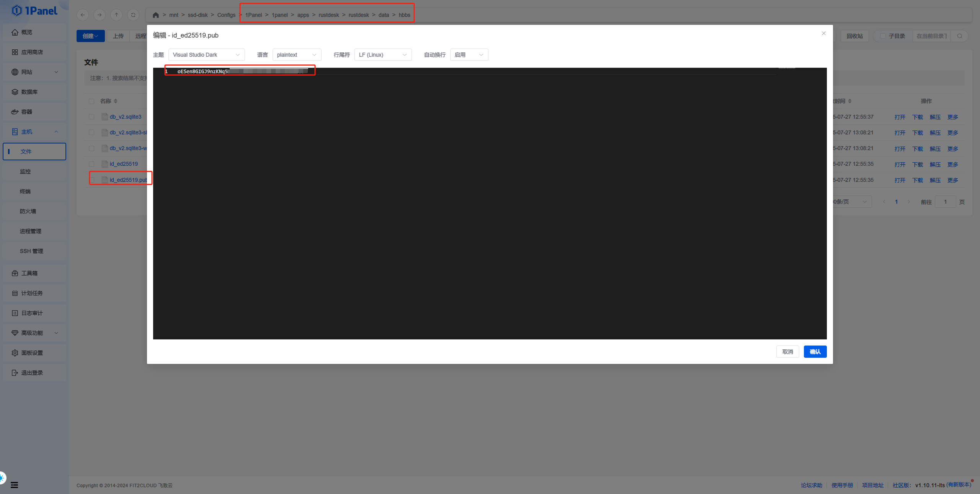Screen dimensions: 980x494
Task: Click the collapse menu icon at bottom-left
Action: tap(14, 485)
